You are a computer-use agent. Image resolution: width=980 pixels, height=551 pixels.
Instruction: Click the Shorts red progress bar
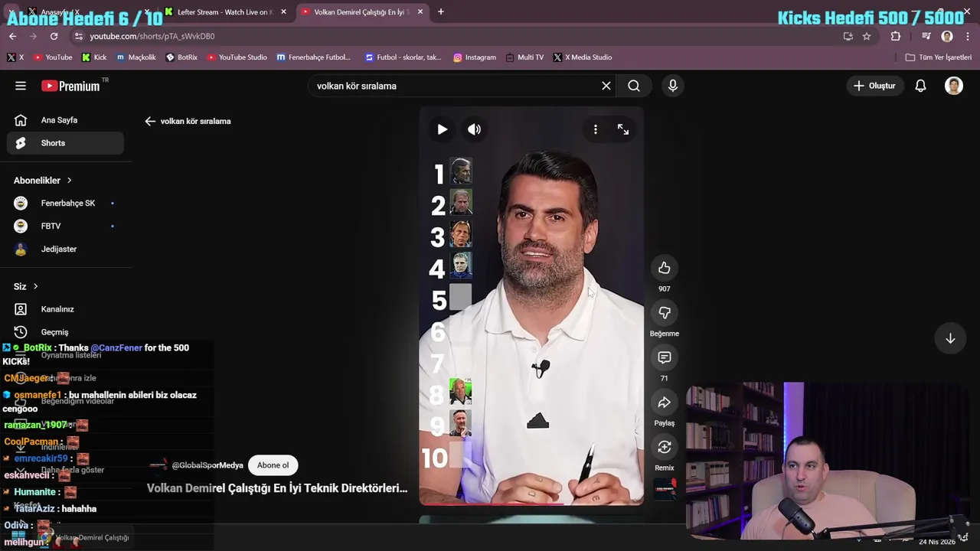tap(531, 504)
